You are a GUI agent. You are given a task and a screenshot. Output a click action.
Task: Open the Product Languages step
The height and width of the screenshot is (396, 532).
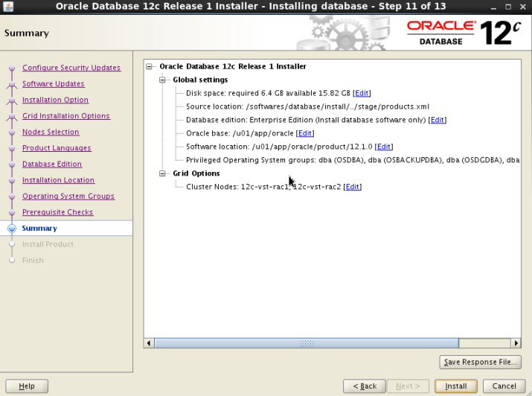point(57,148)
